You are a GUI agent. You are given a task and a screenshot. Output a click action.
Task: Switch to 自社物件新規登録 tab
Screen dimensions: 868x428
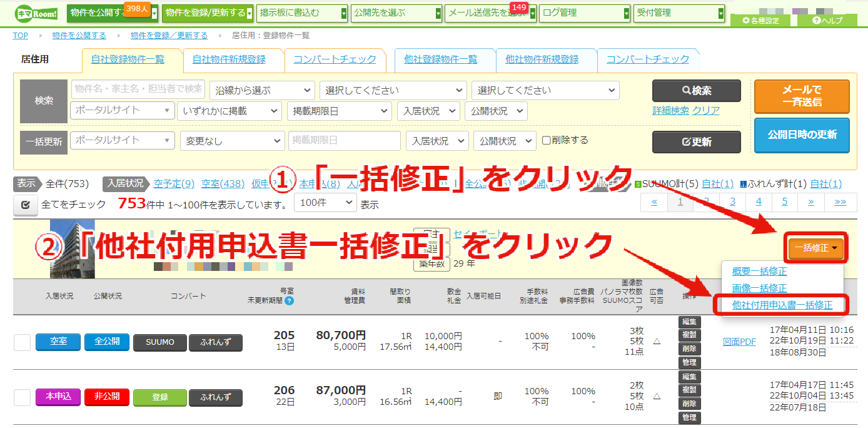[x=229, y=59]
